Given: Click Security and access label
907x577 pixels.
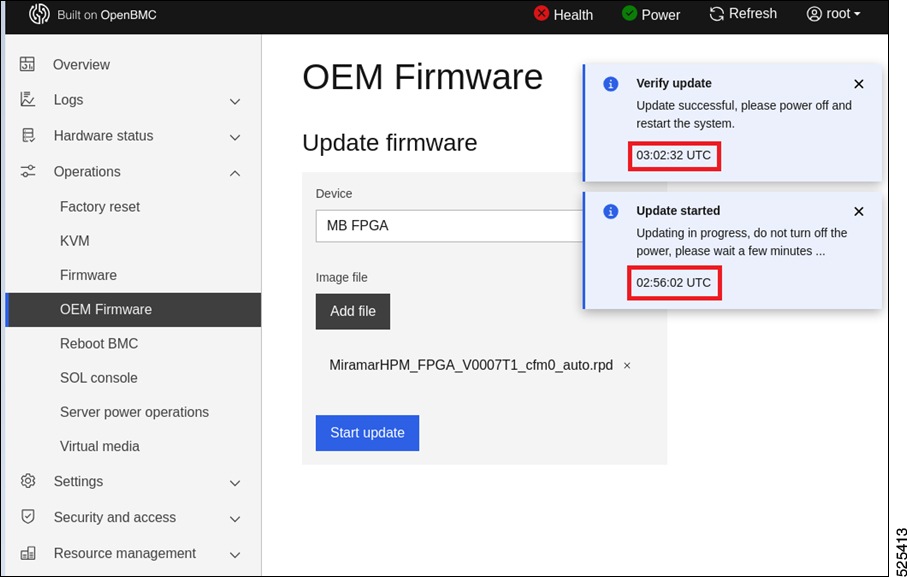Looking at the screenshot, I should [x=115, y=517].
